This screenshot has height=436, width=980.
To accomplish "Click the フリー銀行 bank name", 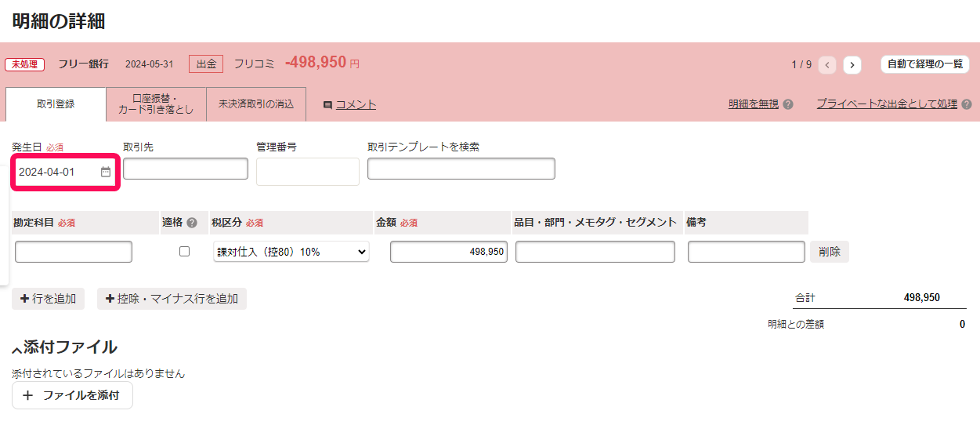I will (x=83, y=64).
